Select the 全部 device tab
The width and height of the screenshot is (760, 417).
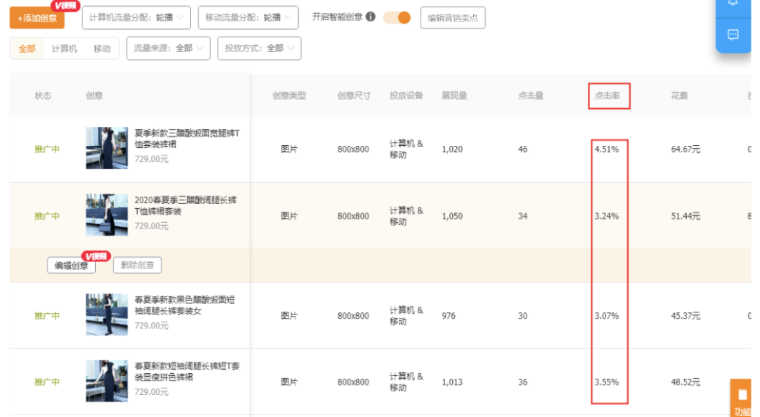[27, 48]
